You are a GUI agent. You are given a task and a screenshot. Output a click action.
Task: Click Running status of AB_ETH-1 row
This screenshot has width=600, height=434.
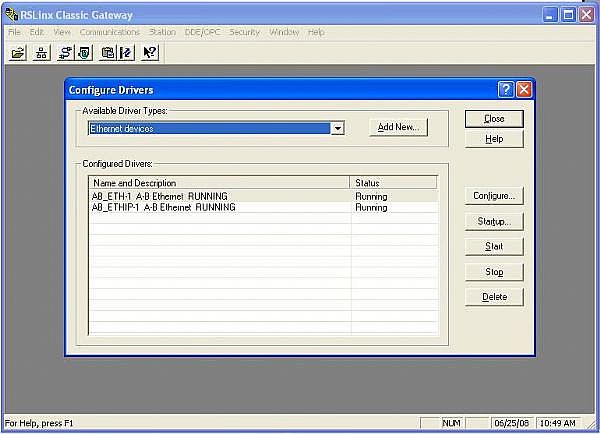point(371,196)
